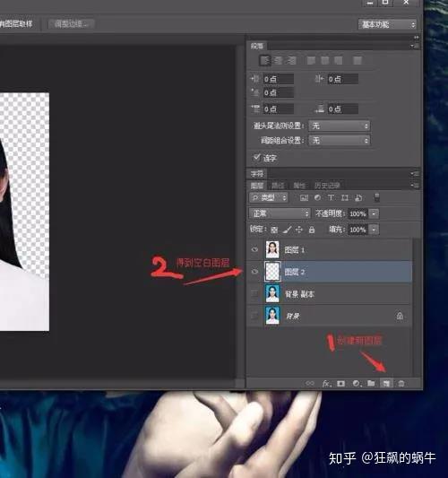
Task: Click the create new layer icon
Action: tap(386, 384)
